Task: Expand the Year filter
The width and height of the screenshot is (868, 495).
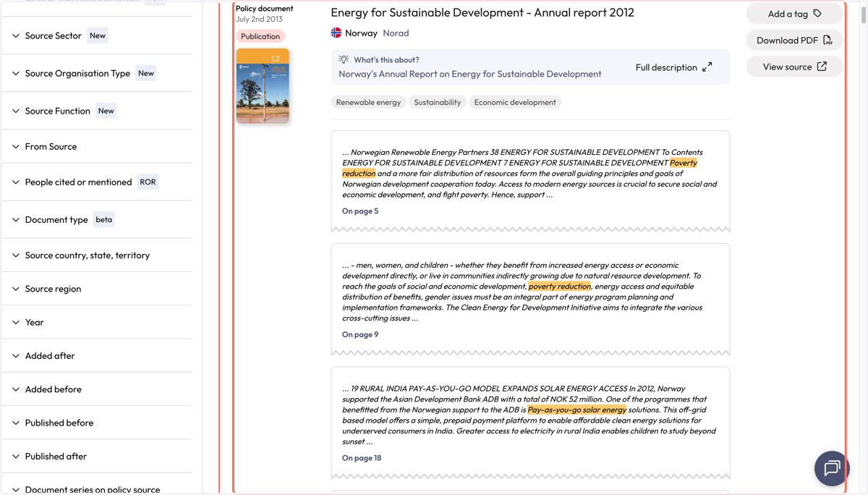Action: point(97,322)
